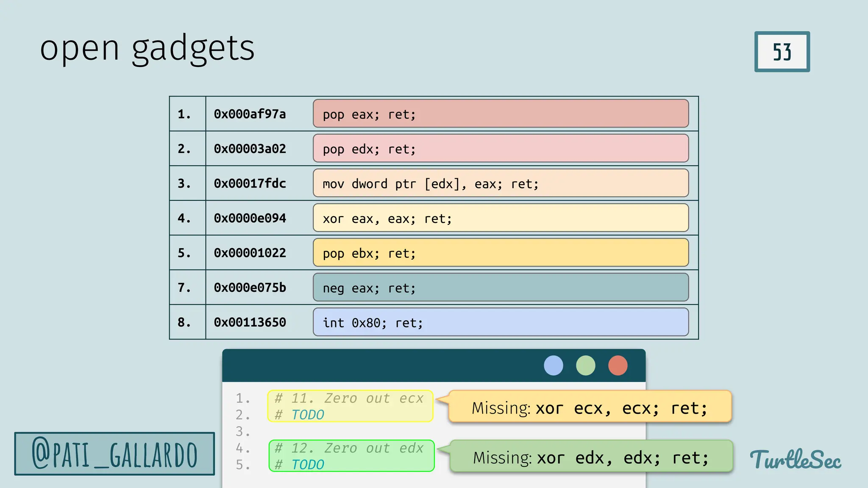Select the 'int 0x80; ret;' gadget
This screenshot has height=488, width=868.
coord(501,322)
